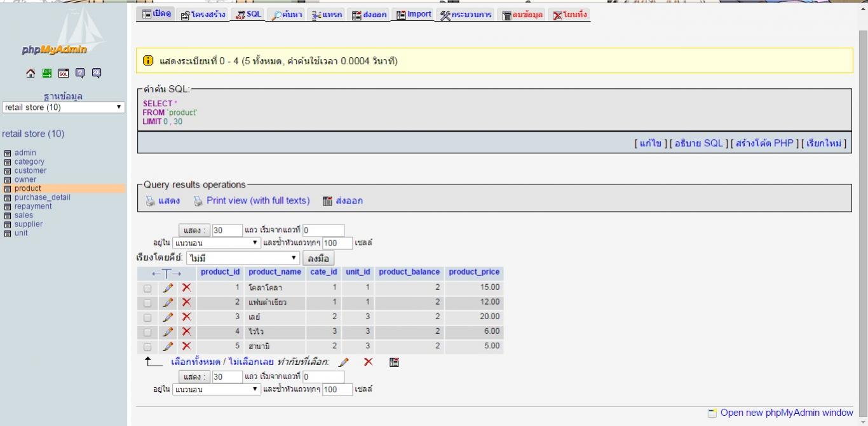Screen dimensions: 868x426
Task: Click red X delete icon below table
Action: [x=368, y=362]
